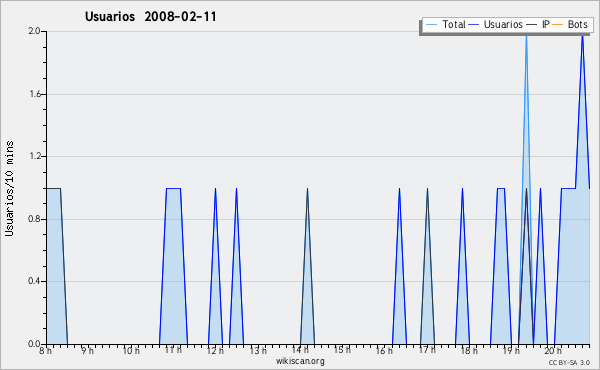Click the Usuarios plateau at 11 h
Screen dimensions: 600x370
[x=173, y=188]
